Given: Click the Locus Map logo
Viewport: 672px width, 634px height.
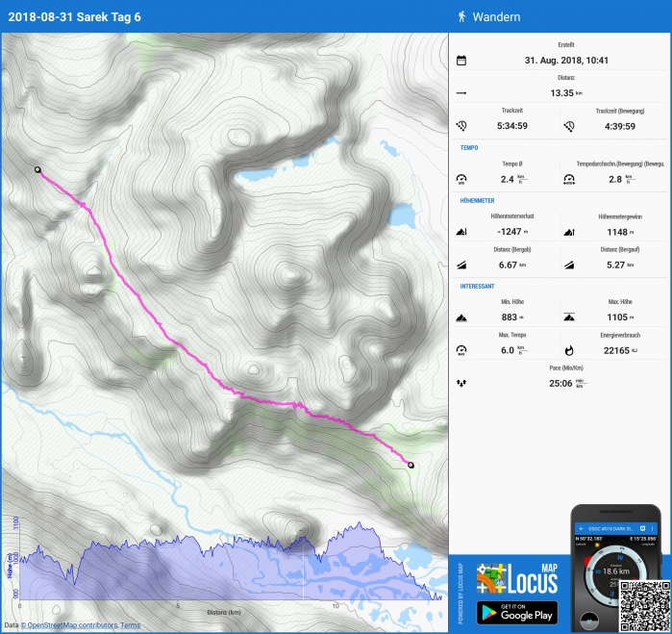Looking at the screenshot, I should click(x=517, y=578).
